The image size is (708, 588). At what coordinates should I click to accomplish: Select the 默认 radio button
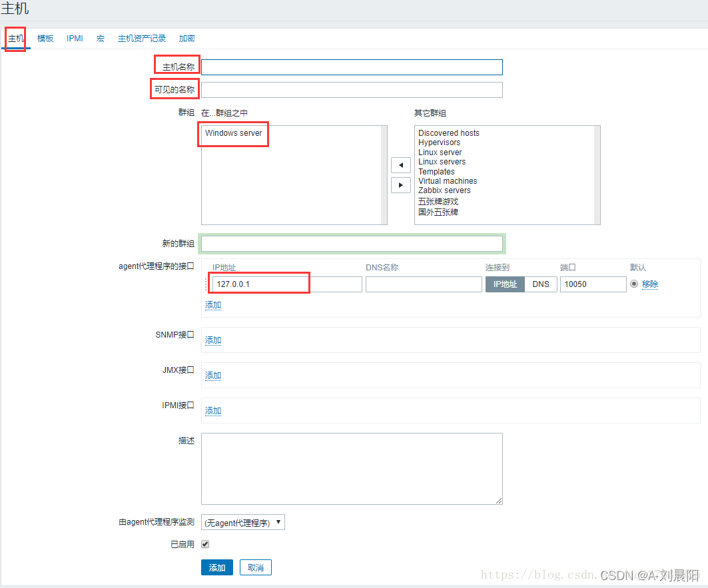[633, 284]
